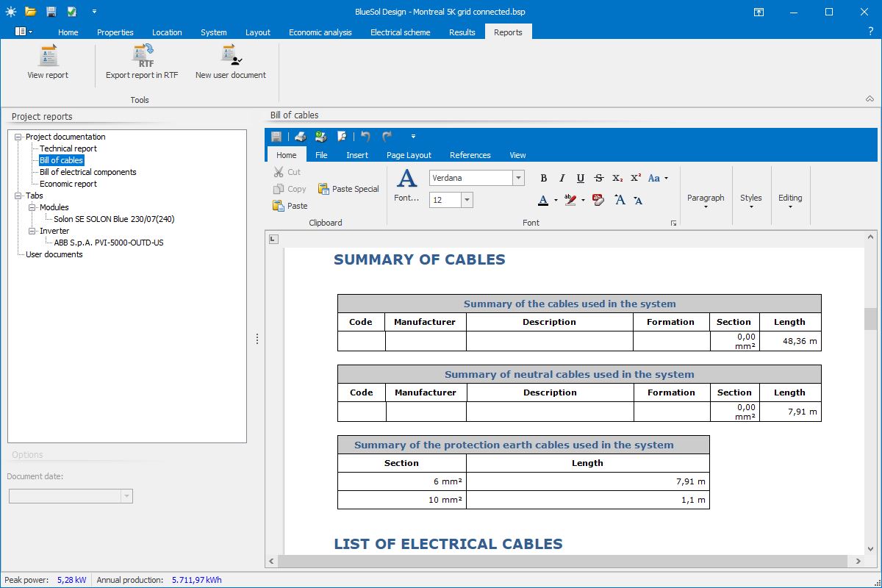
Task: Switch to the Electrical scheme tab
Action: point(401,32)
